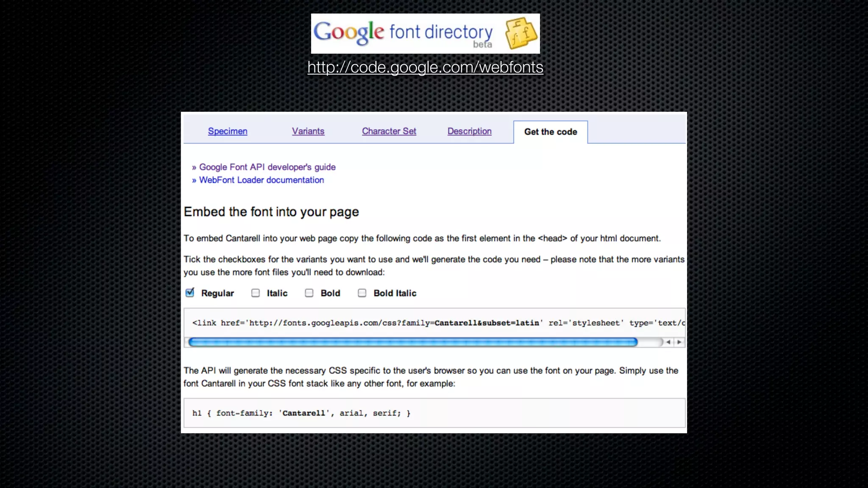Switch to the Variants tab
The image size is (868, 488).
(308, 131)
